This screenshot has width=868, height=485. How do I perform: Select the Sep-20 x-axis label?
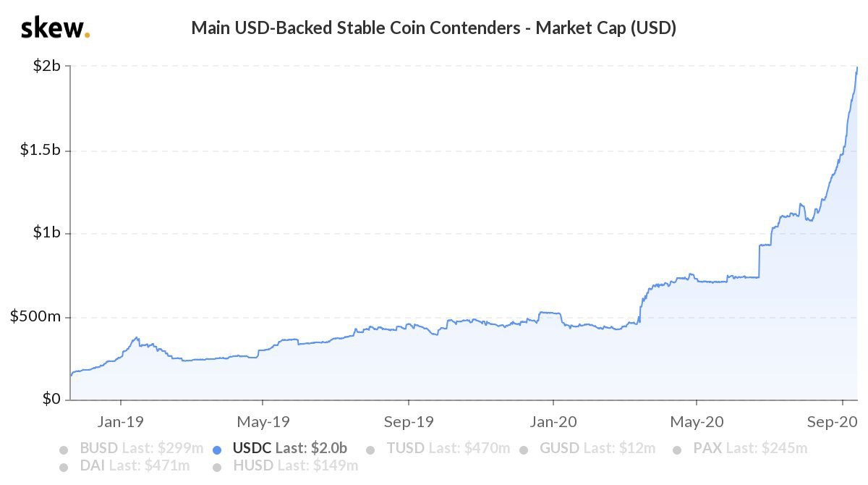point(841,421)
